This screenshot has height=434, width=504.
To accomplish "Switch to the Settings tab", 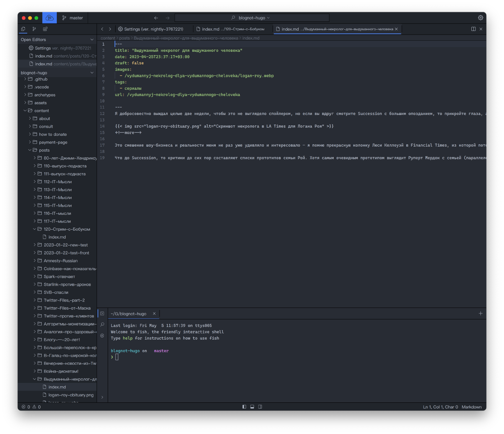I will 151,29.
